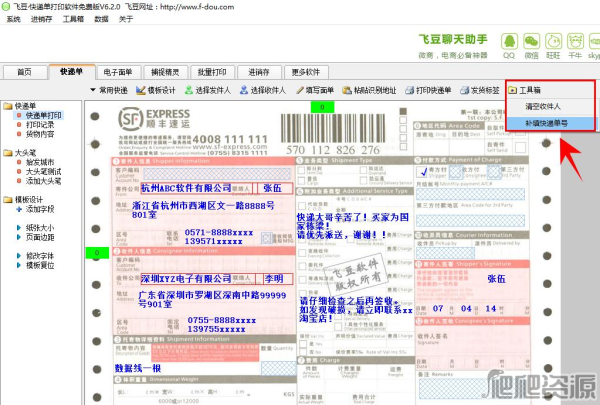The image size is (600, 405).
Task: Click 粘贴识别地址 toolbar button
Action: [369, 90]
